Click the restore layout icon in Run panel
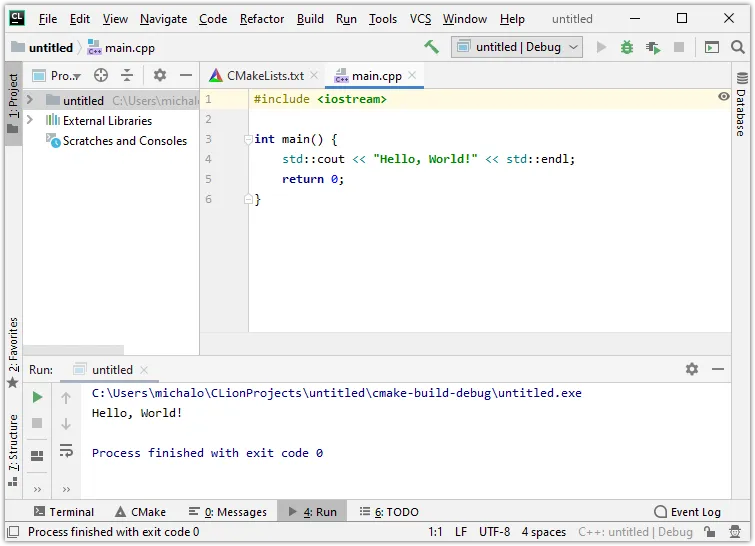This screenshot has width=755, height=546. [x=37, y=455]
